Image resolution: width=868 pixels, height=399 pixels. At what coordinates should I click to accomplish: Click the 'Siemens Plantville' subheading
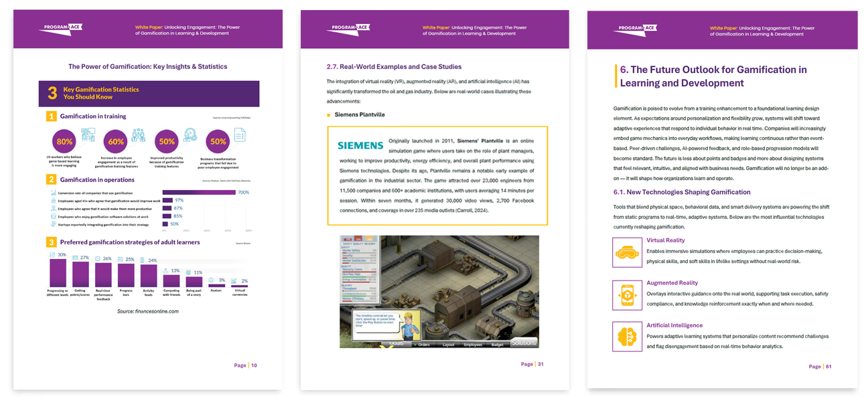[x=360, y=115]
